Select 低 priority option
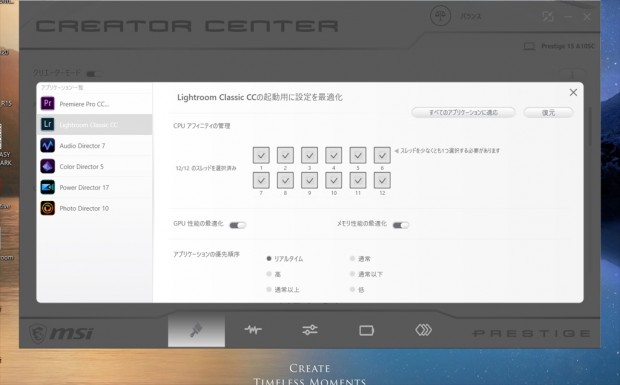This screenshot has width=620, height=385. click(357, 289)
